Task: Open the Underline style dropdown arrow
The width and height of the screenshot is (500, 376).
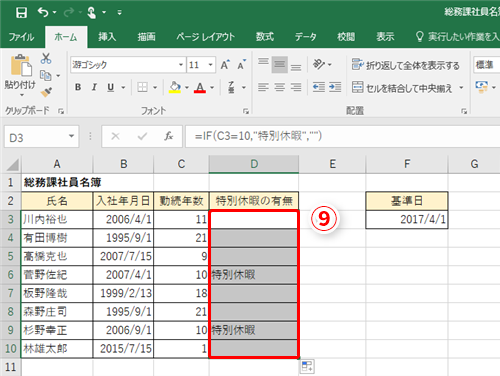Action: pyautogui.click(x=123, y=88)
